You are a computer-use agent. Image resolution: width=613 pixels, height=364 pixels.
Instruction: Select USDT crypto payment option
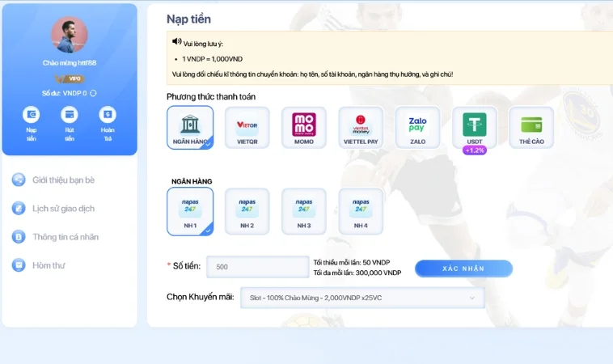click(475, 128)
